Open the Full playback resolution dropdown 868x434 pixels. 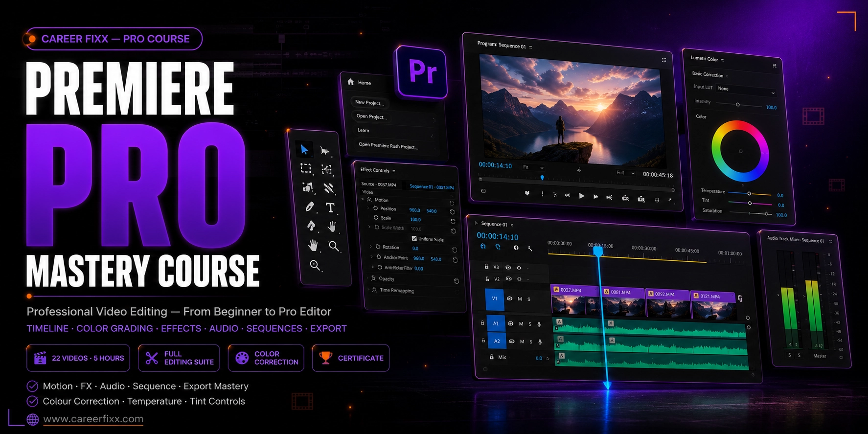(625, 173)
